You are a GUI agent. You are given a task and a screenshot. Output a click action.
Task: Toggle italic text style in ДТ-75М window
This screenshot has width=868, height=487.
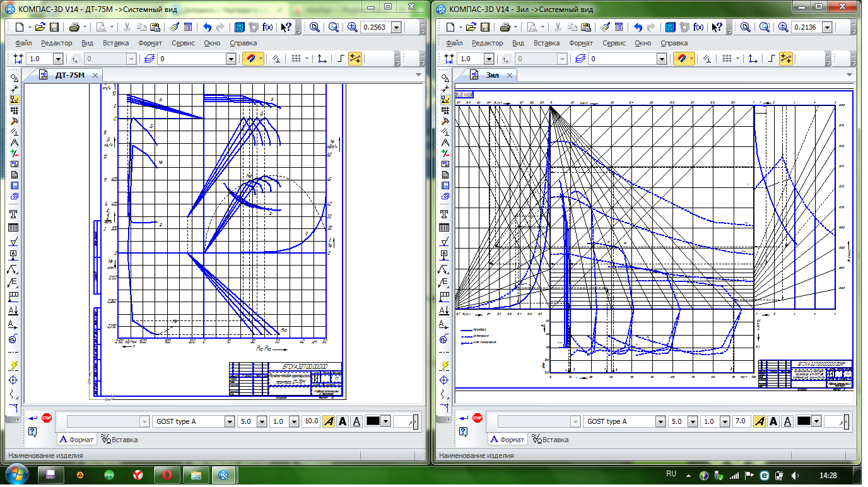[329, 421]
